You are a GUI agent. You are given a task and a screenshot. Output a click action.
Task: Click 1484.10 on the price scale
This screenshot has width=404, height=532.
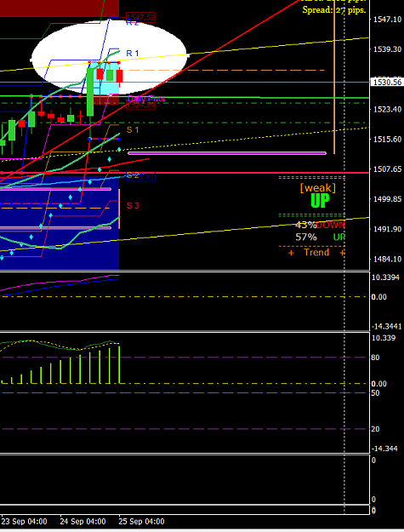tap(387, 259)
